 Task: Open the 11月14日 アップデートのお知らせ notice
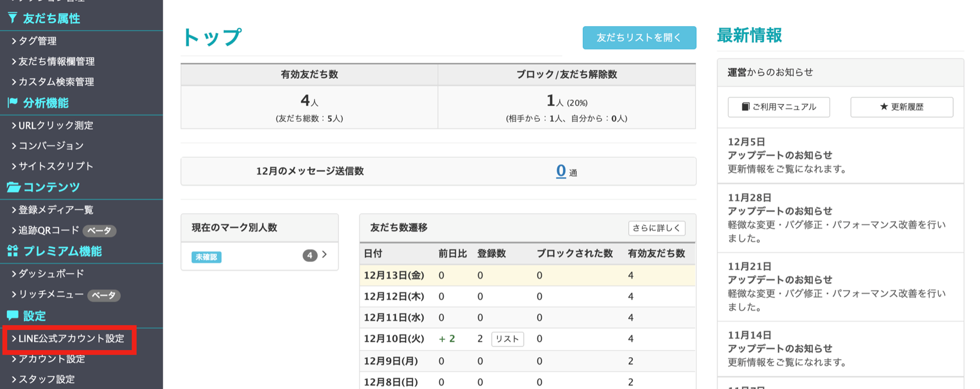pos(840,349)
